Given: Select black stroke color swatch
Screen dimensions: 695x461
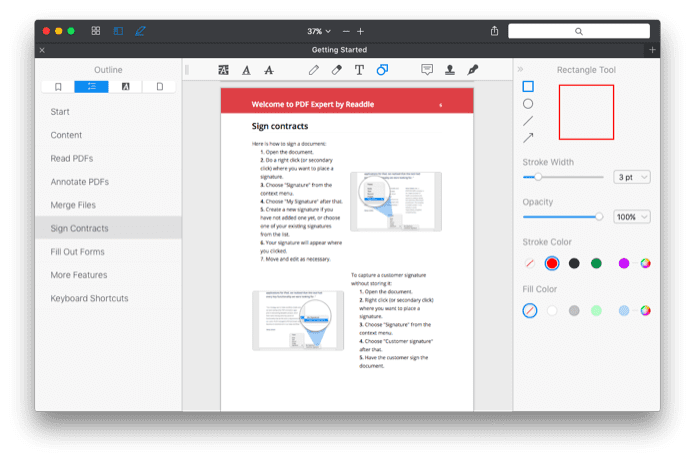Looking at the screenshot, I should tap(574, 263).
